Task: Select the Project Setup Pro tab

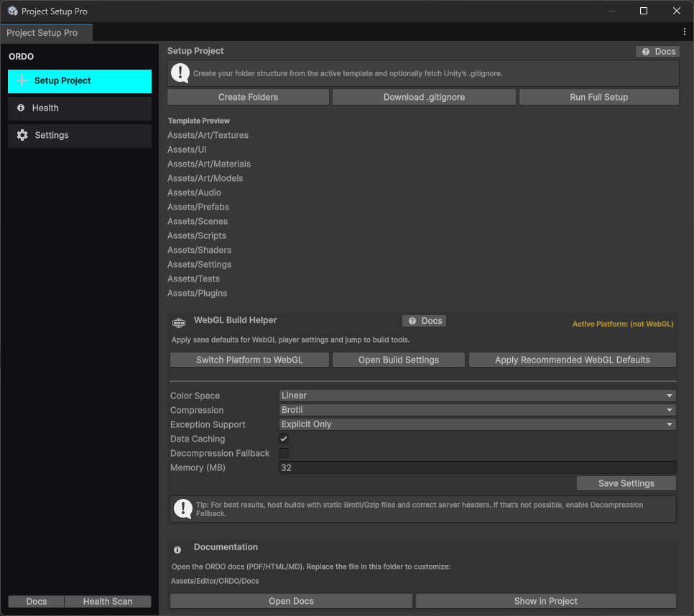Action: coord(42,33)
